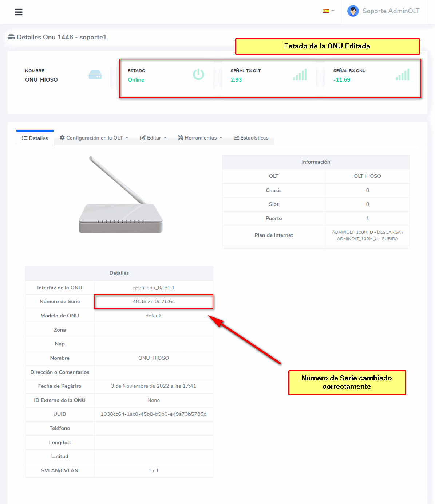Click the Spanish flag language icon
435x504 pixels.
click(x=326, y=11)
